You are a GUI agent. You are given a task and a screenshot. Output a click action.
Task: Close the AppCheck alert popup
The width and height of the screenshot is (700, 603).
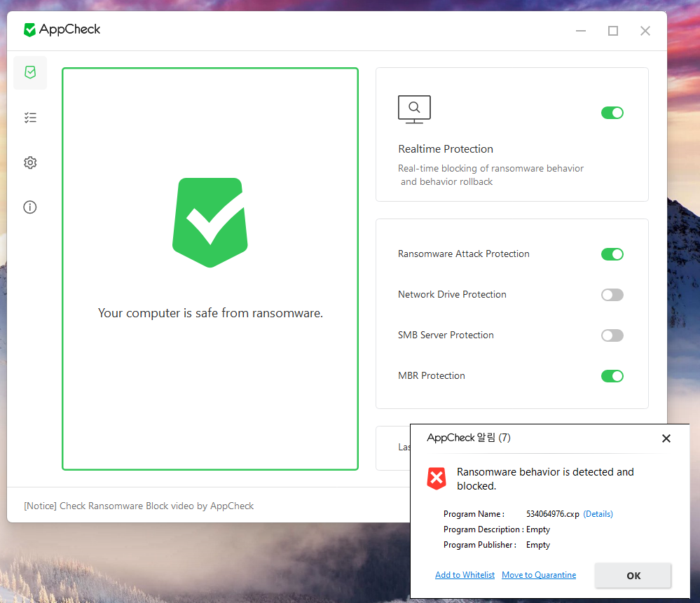[x=666, y=438]
